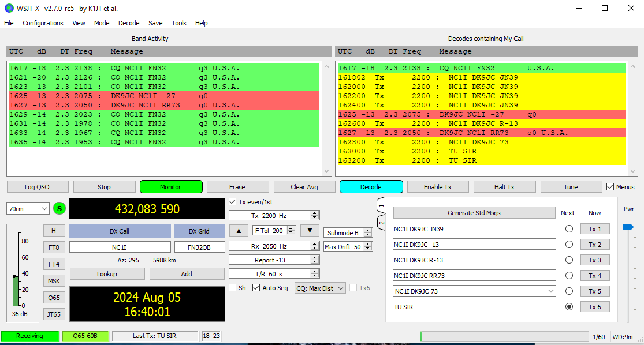
Task: Select Next radio for NC1I DK9JC JN39
Action: click(569, 229)
